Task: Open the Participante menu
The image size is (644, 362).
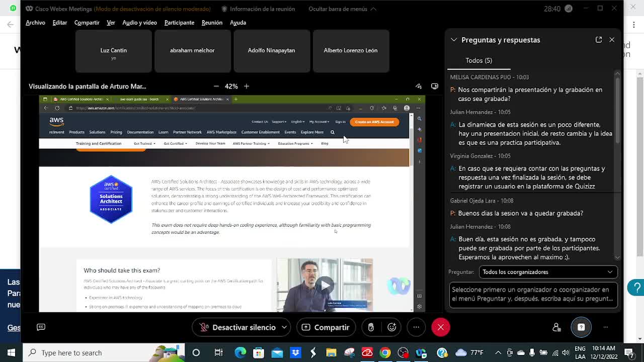Action: [x=179, y=23]
